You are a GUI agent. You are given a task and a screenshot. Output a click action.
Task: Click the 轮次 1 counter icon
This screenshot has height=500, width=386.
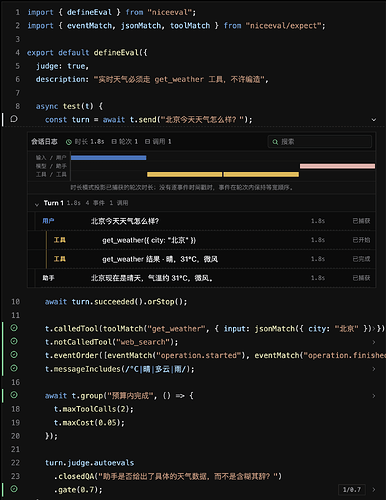coord(114,142)
